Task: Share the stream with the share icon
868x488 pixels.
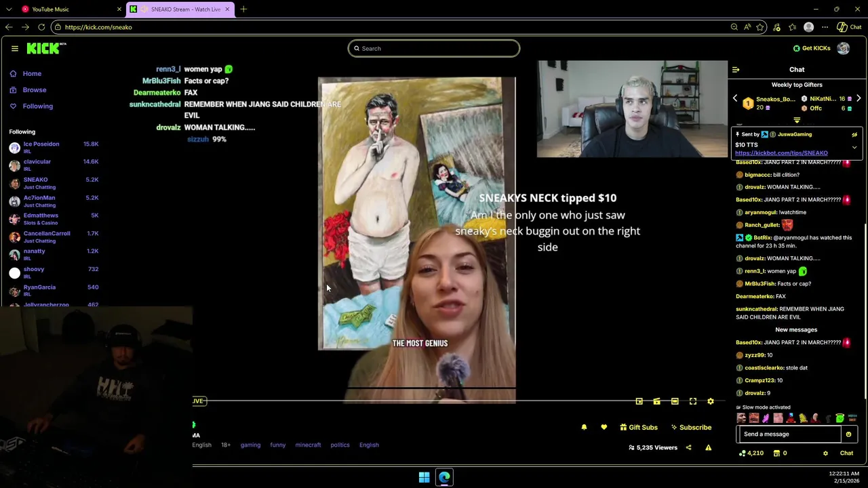Action: [688, 447]
